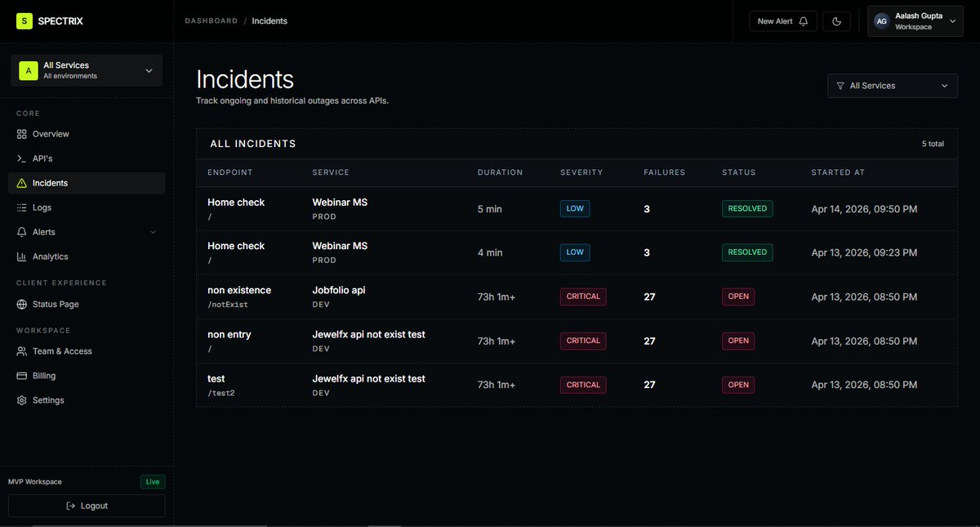Click the /notExist endpoint path
This screenshot has height=527, width=980.
click(228, 305)
